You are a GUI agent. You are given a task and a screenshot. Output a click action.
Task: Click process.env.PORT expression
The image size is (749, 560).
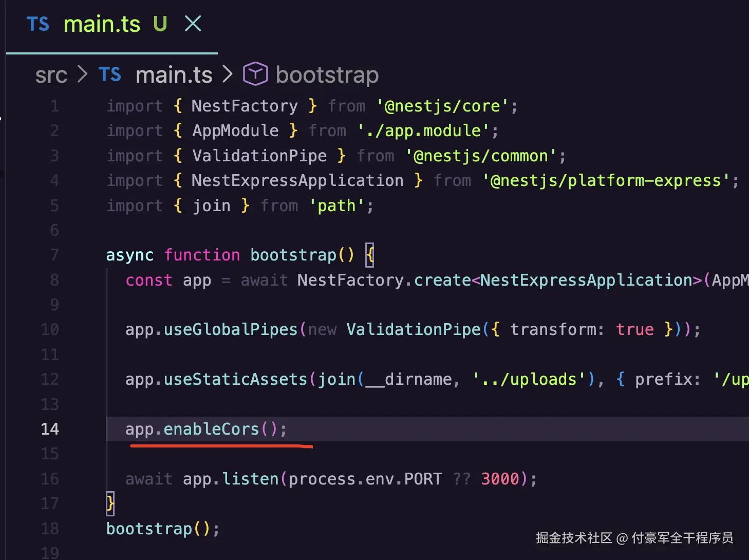coord(365,479)
